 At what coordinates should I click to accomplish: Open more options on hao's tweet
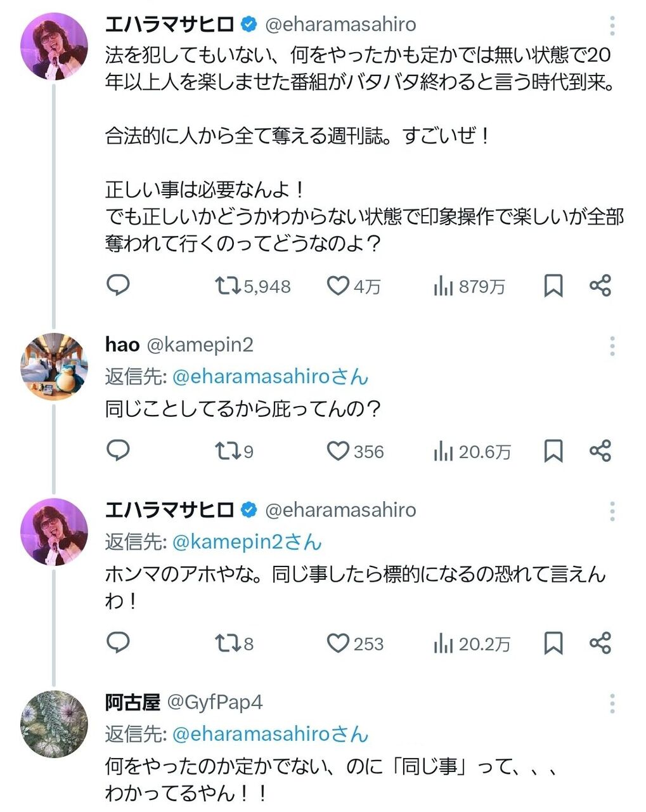tap(612, 346)
